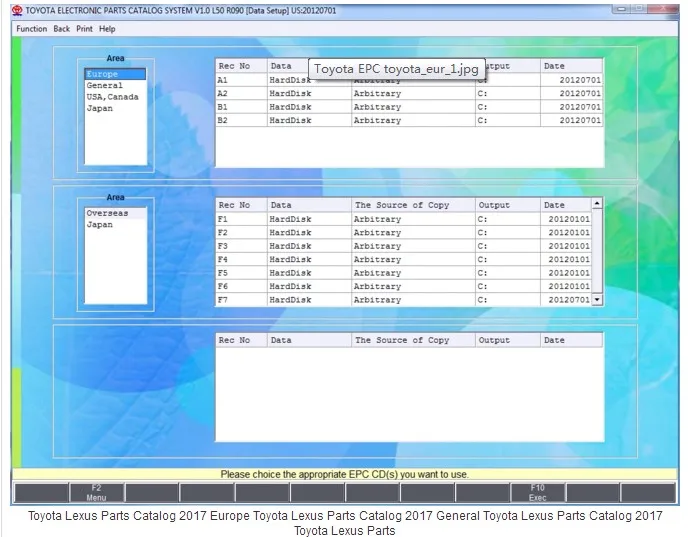Screen dimensions: 688x537
Task: Select Europe in the top Area list
Action: coord(115,74)
